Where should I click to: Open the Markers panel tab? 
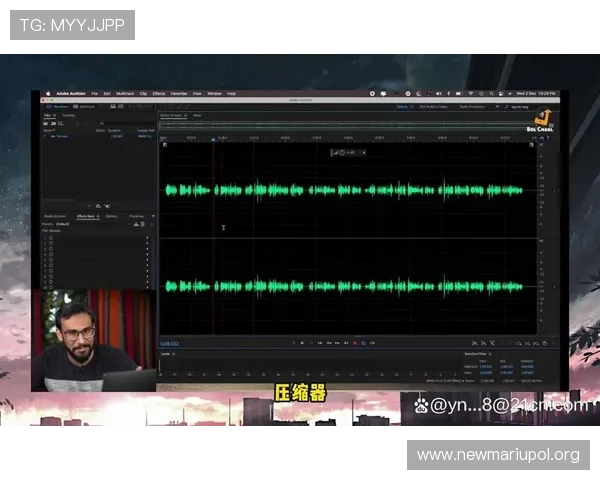click(111, 216)
